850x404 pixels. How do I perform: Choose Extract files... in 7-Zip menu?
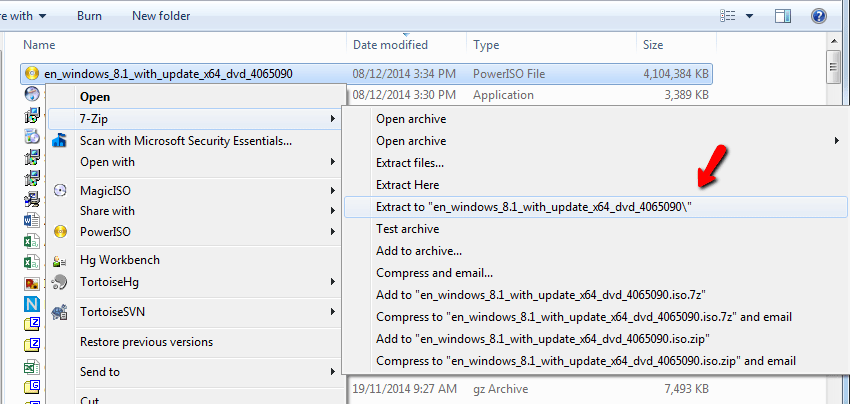(595, 163)
